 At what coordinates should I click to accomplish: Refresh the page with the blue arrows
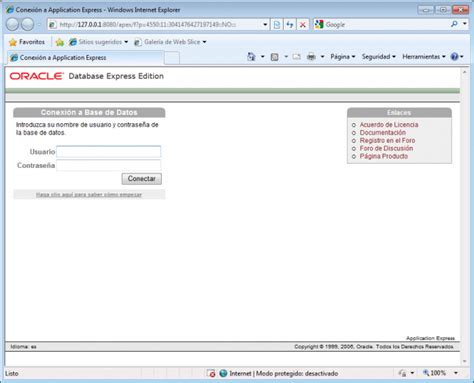click(x=289, y=24)
